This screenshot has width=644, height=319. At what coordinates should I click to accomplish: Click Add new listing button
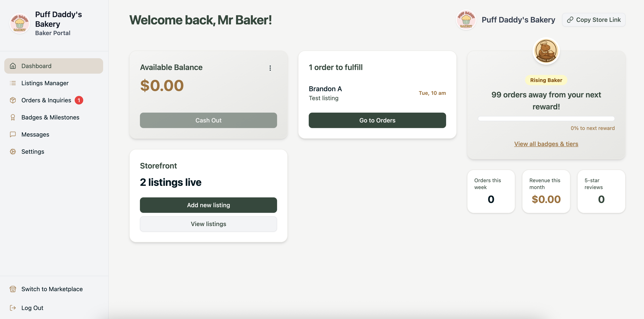208,205
